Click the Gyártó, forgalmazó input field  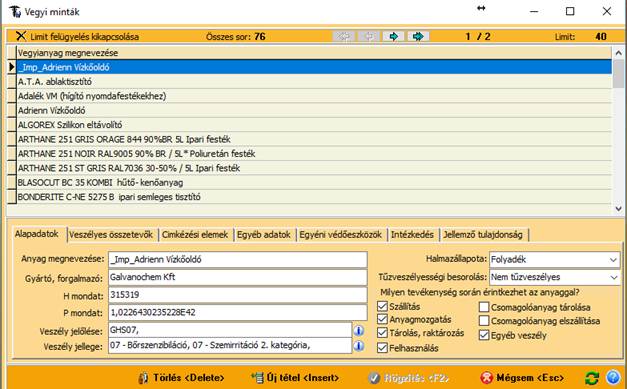[x=238, y=277]
